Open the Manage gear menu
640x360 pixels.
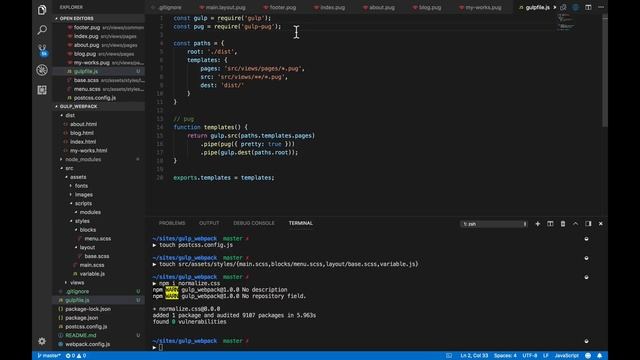tap(42, 341)
